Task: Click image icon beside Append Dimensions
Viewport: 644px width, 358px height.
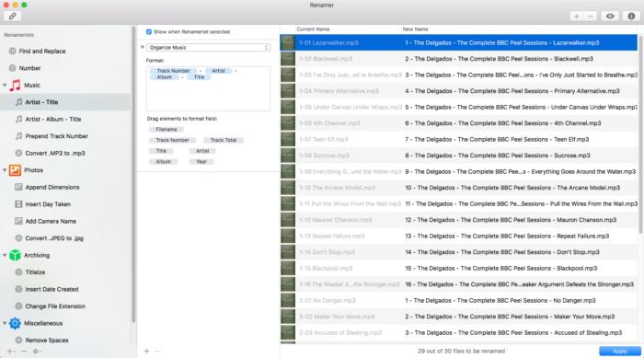Action: pyautogui.click(x=19, y=187)
